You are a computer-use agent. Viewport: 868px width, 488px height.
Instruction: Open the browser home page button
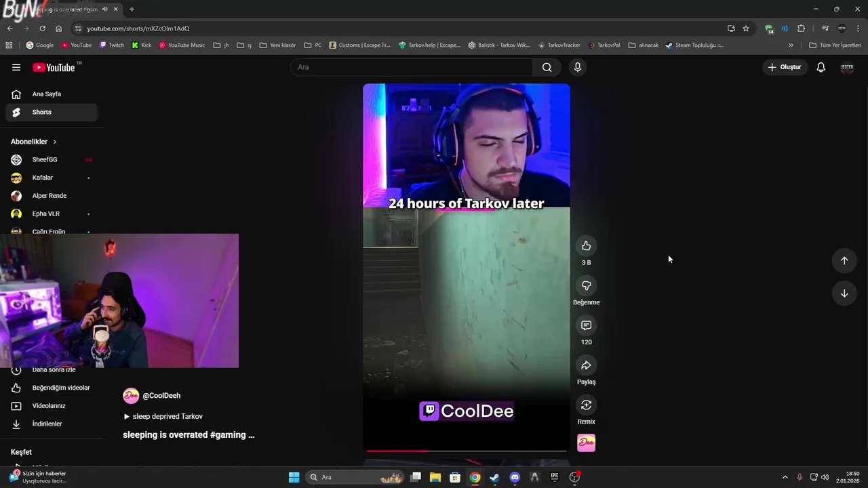pyautogui.click(x=58, y=28)
